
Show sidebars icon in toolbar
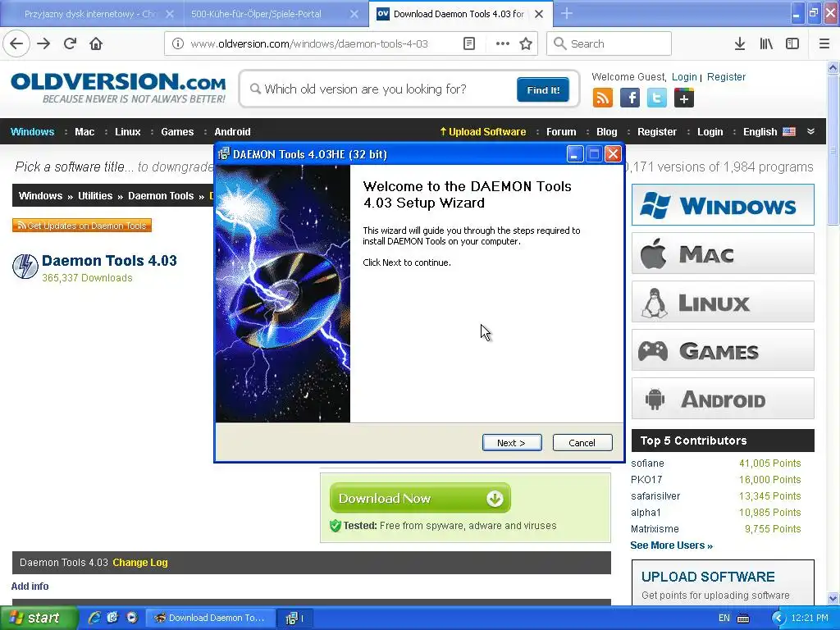click(792, 44)
